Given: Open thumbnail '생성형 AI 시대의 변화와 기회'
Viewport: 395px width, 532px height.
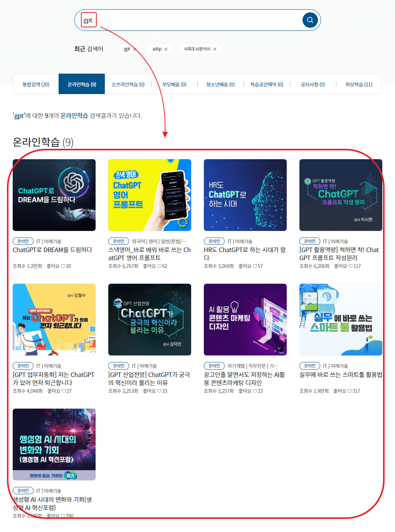Looking at the screenshot, I should 54,444.
